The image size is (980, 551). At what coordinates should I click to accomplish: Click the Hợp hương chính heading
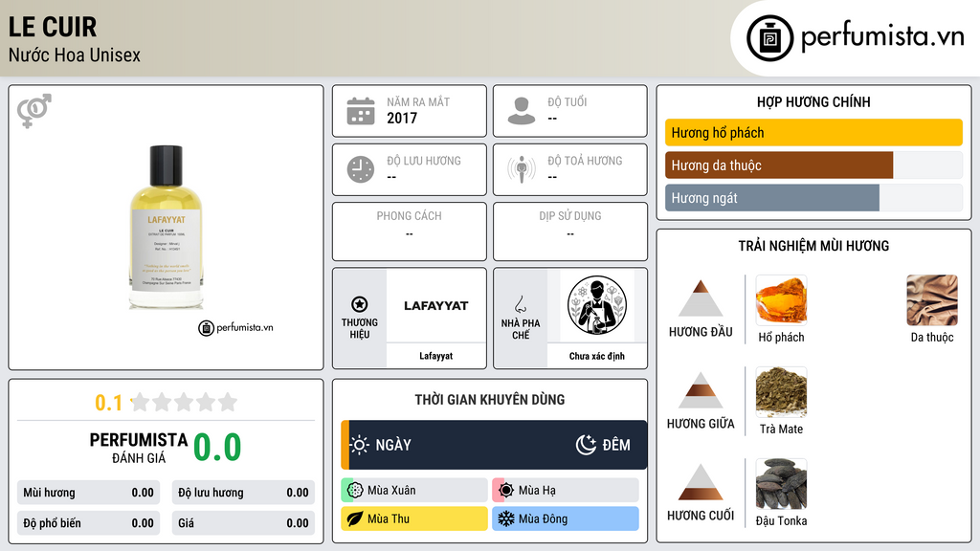point(813,101)
